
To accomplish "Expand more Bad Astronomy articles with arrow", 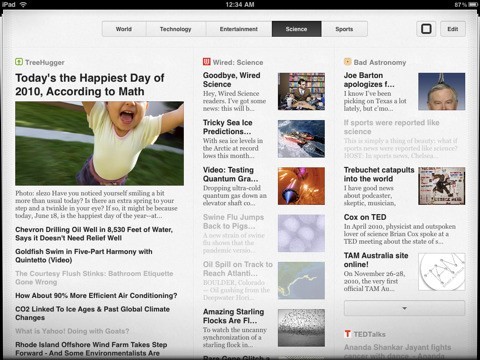I will [x=404, y=308].
